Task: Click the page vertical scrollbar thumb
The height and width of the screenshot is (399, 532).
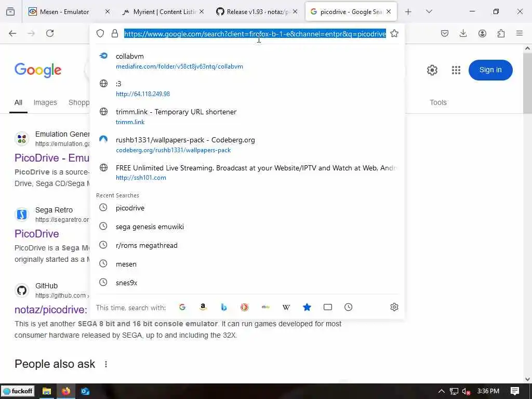Action: click(x=527, y=84)
